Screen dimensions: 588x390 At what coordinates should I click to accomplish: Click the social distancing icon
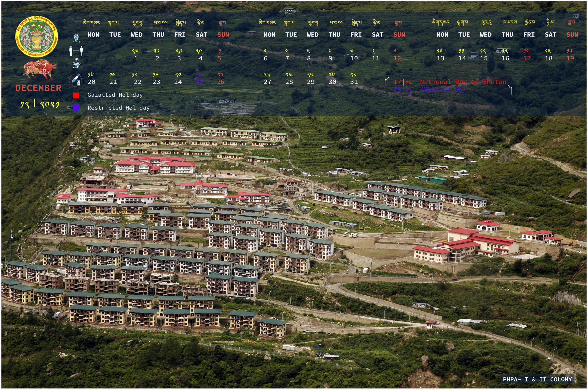(76, 51)
